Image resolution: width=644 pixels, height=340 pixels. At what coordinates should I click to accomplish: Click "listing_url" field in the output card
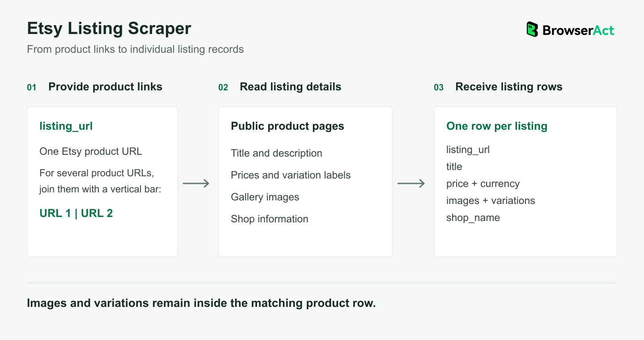[x=468, y=149]
